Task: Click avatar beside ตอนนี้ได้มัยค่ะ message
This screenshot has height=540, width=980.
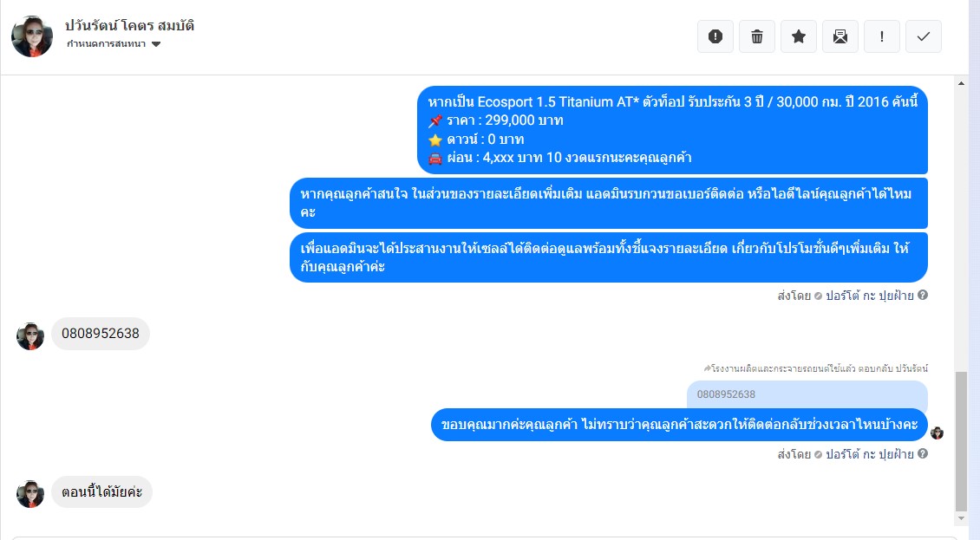Action: pyautogui.click(x=30, y=494)
